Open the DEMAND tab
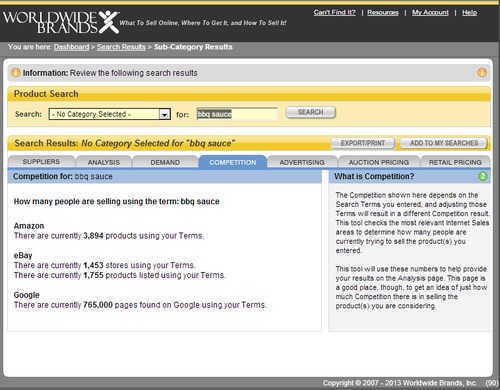 point(165,162)
